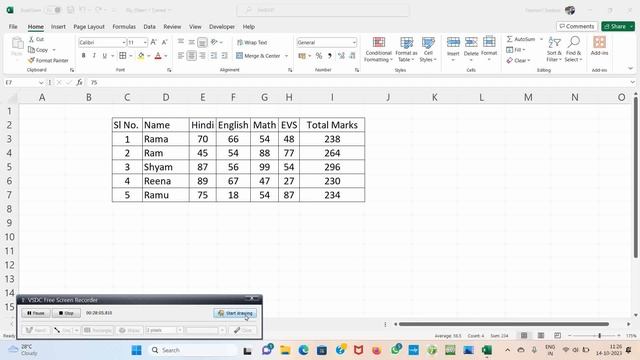Open the Calibri font name dropdown
The image size is (640, 360).
124,42
